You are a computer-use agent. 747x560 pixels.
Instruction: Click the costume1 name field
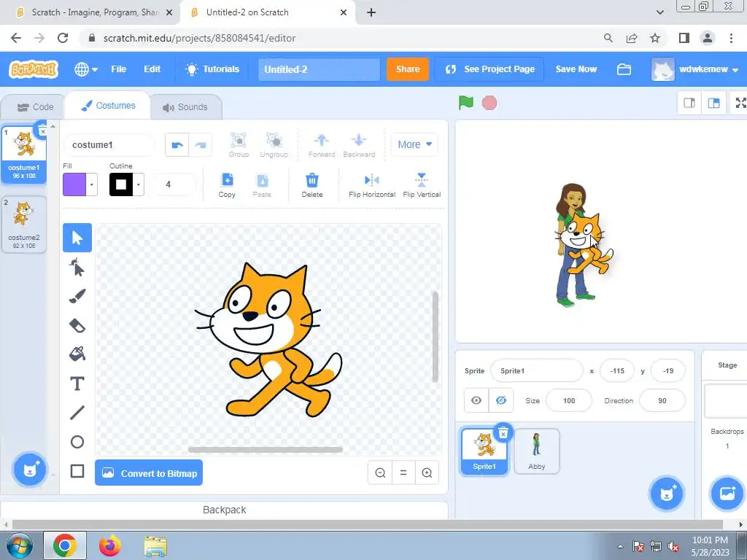point(109,145)
